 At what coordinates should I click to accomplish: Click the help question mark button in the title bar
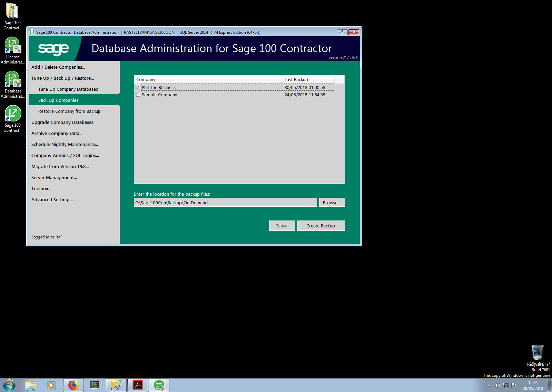click(x=342, y=32)
